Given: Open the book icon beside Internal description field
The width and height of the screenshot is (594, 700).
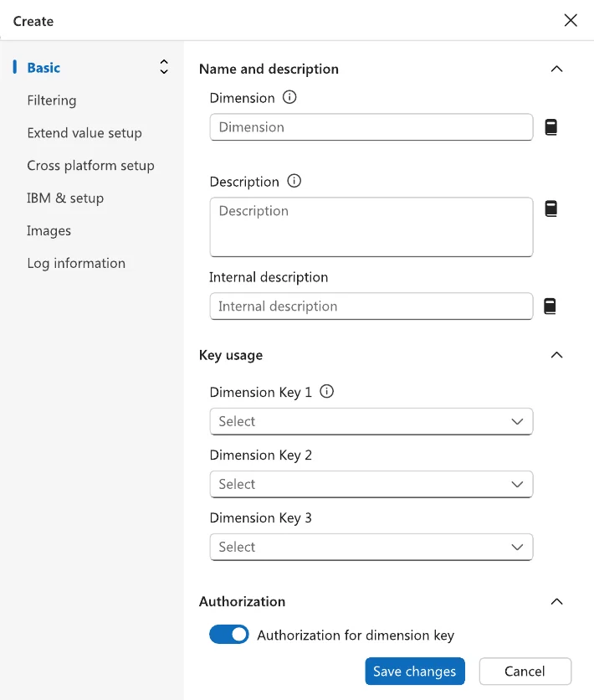Looking at the screenshot, I should (550, 306).
